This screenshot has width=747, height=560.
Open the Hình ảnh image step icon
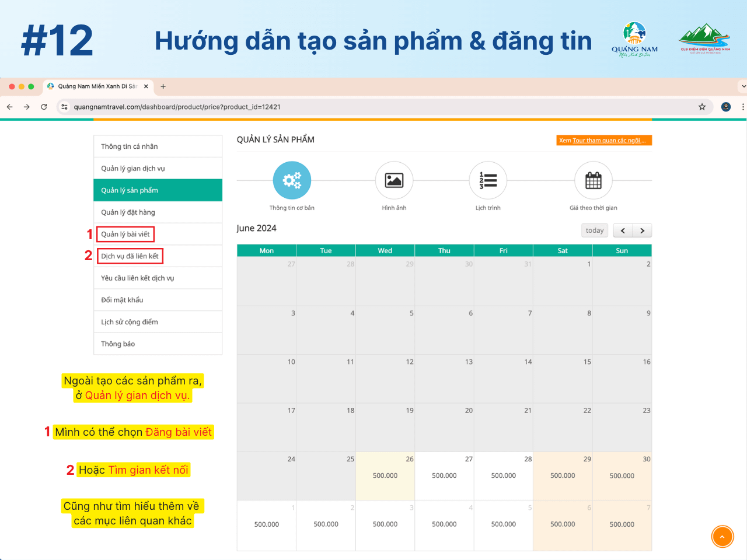(x=394, y=180)
